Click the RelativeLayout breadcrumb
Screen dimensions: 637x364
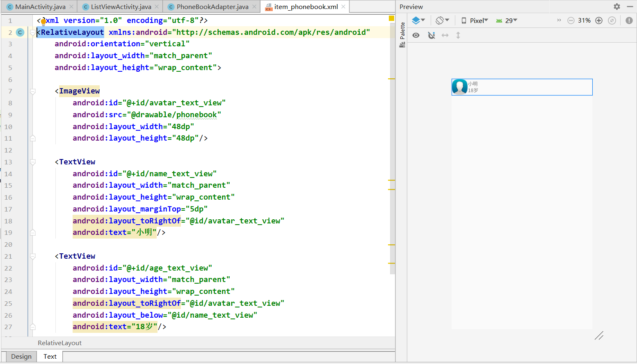[59, 343]
